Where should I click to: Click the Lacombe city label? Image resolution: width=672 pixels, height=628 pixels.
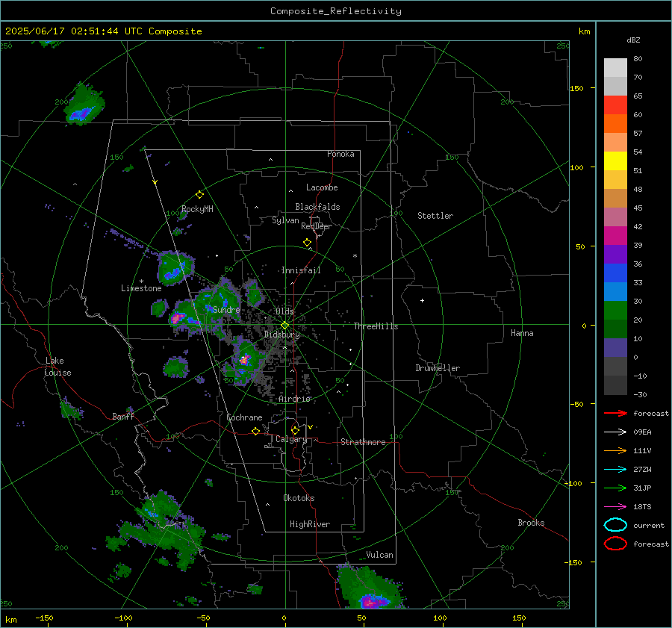pos(322,187)
